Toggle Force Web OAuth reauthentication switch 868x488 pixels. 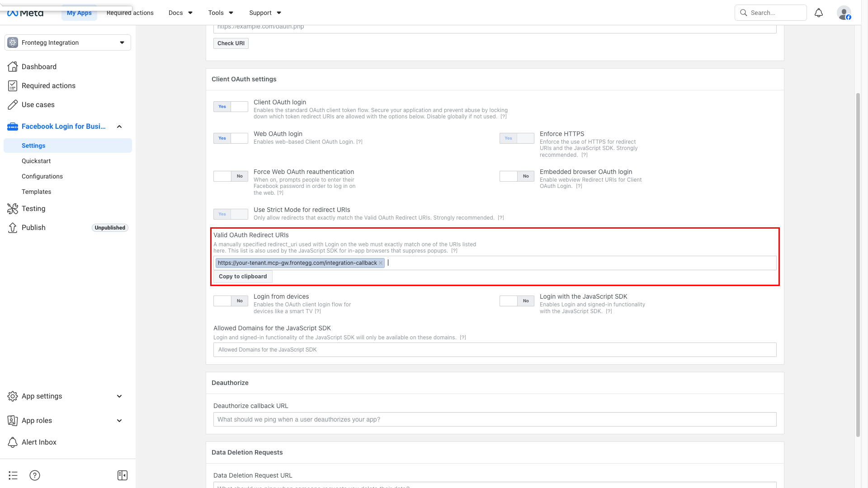pyautogui.click(x=231, y=176)
